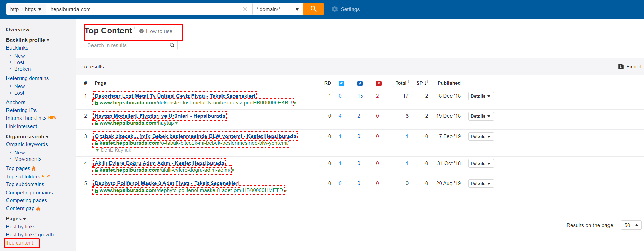This screenshot has width=644, height=251.
Task: Sort table by Published column
Action: tap(449, 83)
